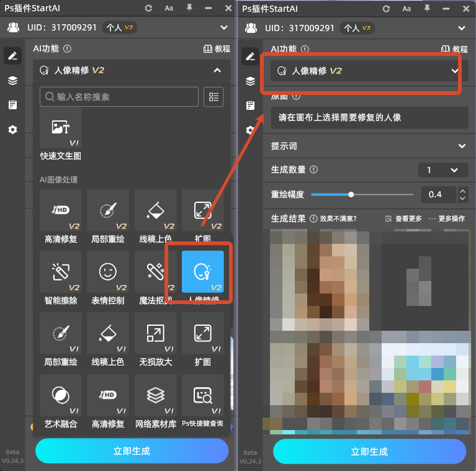Open edit tab icon in right panel sidebar
Image resolution: width=476 pixels, height=471 pixels.
coord(250,56)
